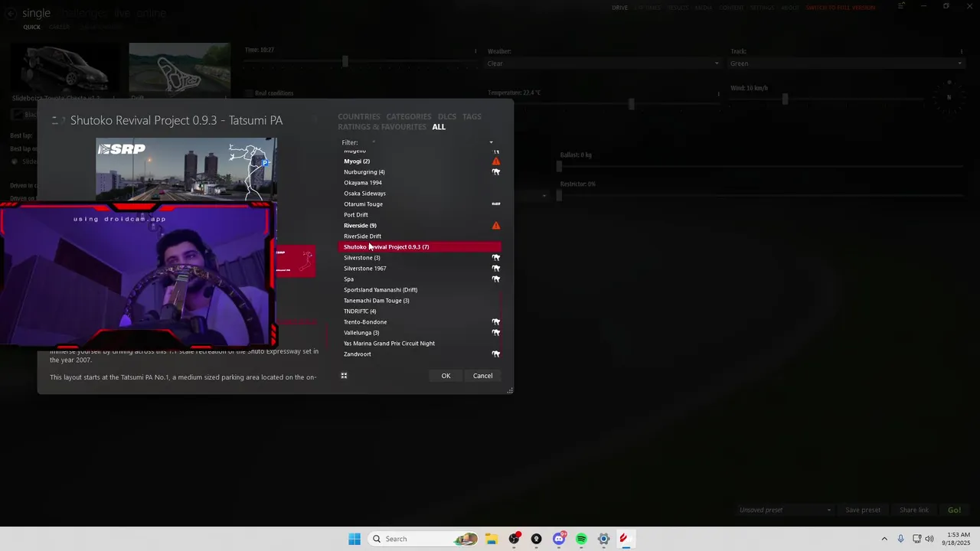
Task: Switch to the DLCS tab
Action: tap(447, 117)
